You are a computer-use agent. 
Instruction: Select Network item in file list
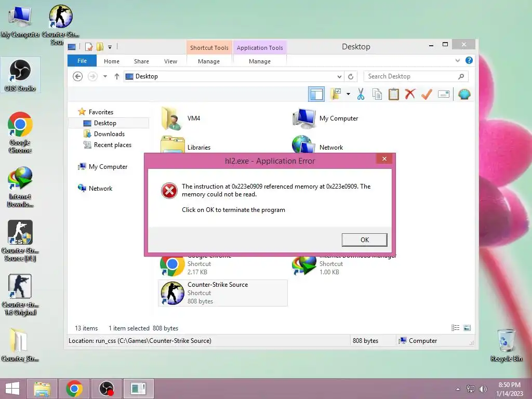click(317, 146)
